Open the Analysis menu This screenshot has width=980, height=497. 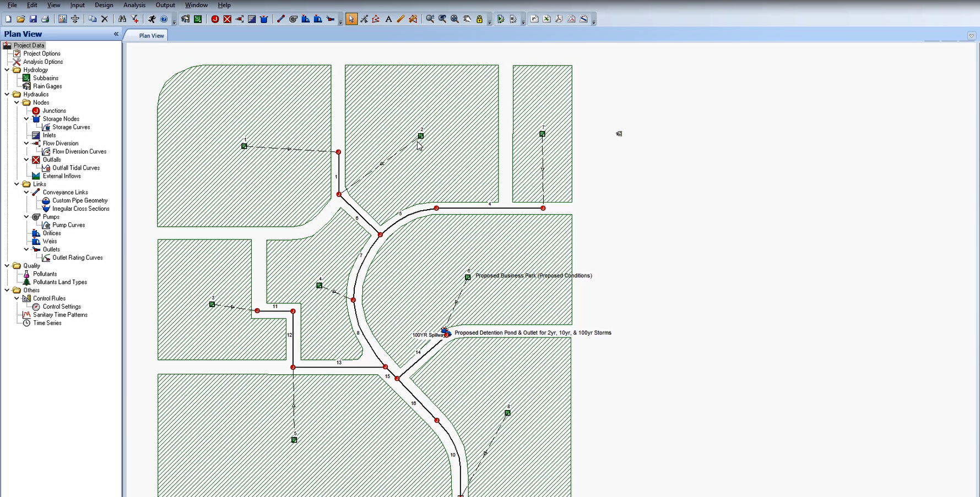[x=134, y=5]
